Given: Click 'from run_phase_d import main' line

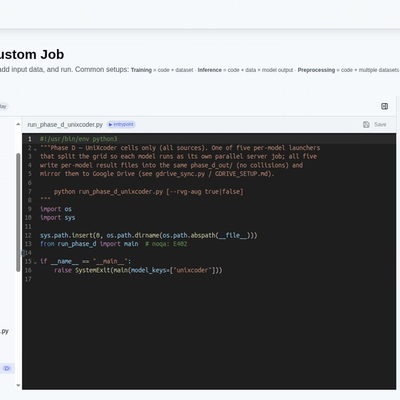Looking at the screenshot, I should [x=89, y=244].
